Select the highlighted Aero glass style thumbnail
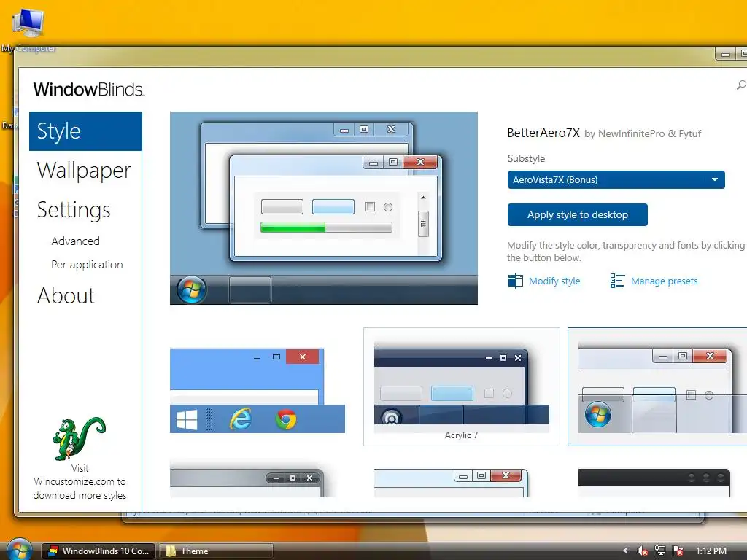This screenshot has height=560, width=747. tap(657, 386)
